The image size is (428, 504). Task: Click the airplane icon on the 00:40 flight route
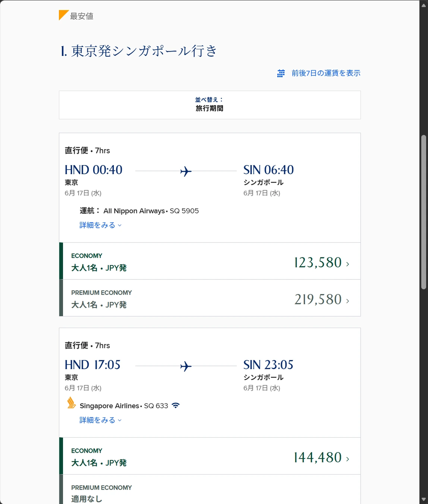tap(186, 171)
